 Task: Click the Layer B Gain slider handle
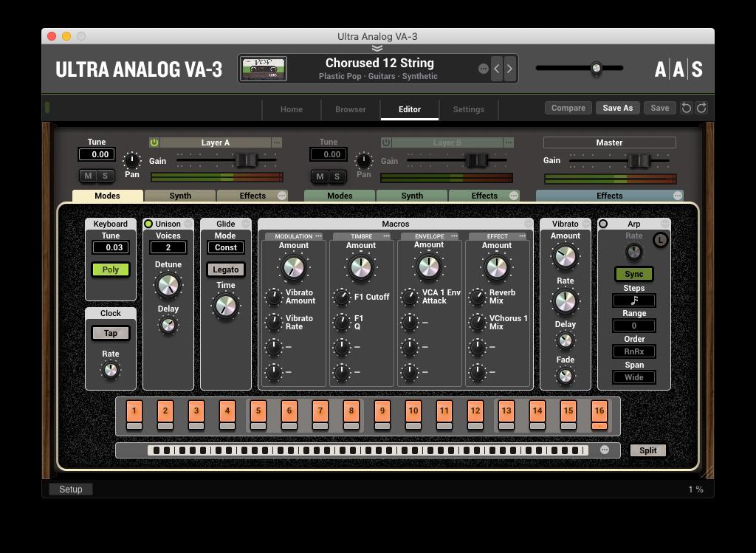(x=477, y=159)
